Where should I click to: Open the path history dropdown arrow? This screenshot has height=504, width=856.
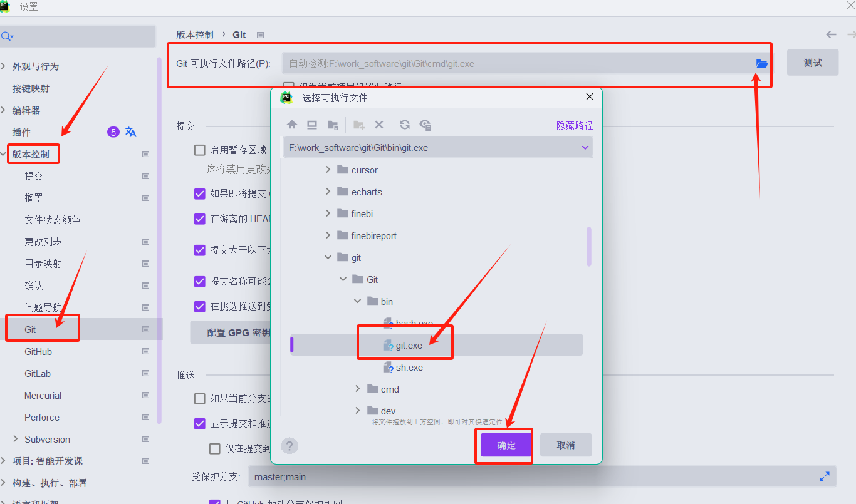click(x=585, y=148)
